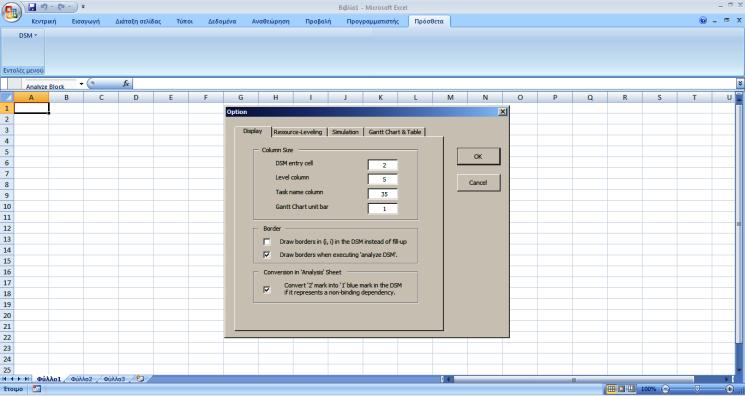The image size is (745, 396).
Task: Click the vertical scrollbar down arrow
Action: click(x=739, y=369)
